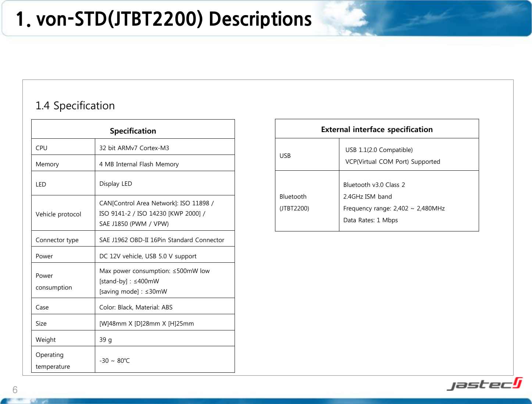Select the 'Operating temperature' label
The image size is (532, 404).
tap(53, 361)
